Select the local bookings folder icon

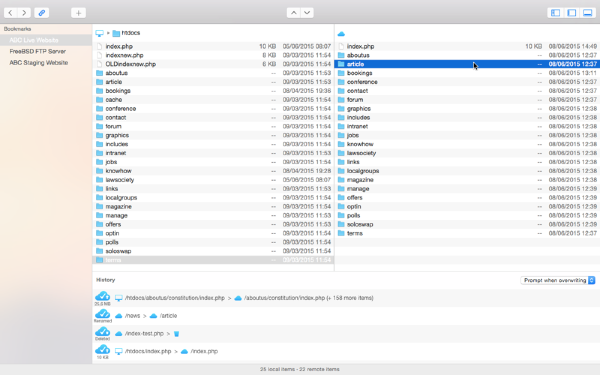click(99, 91)
